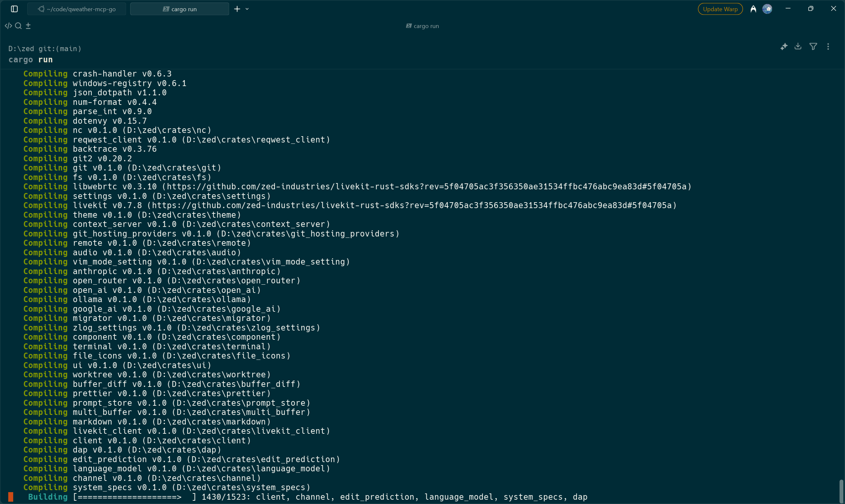The height and width of the screenshot is (504, 845).
Task: Switch to the ~/code/qweather-mcp-go tab
Action: click(77, 9)
